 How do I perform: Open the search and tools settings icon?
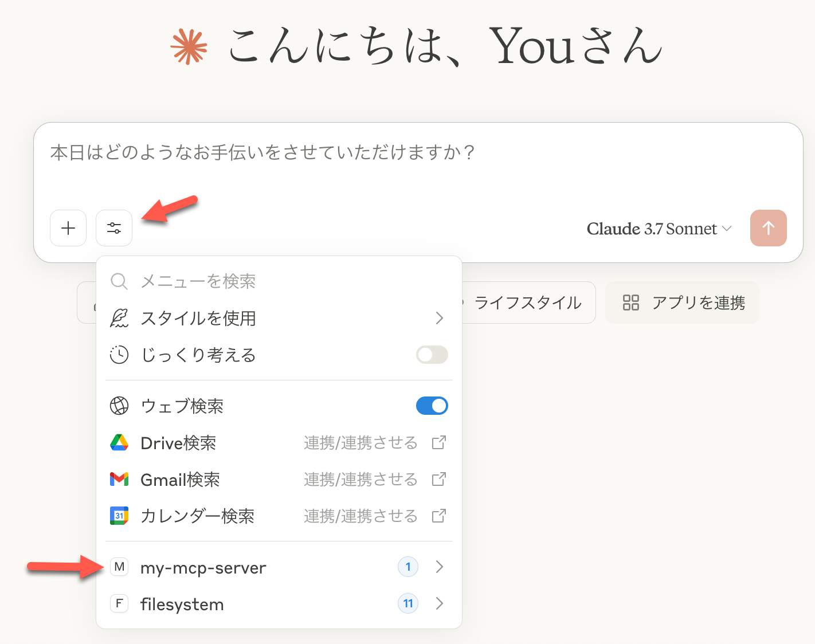tap(114, 228)
